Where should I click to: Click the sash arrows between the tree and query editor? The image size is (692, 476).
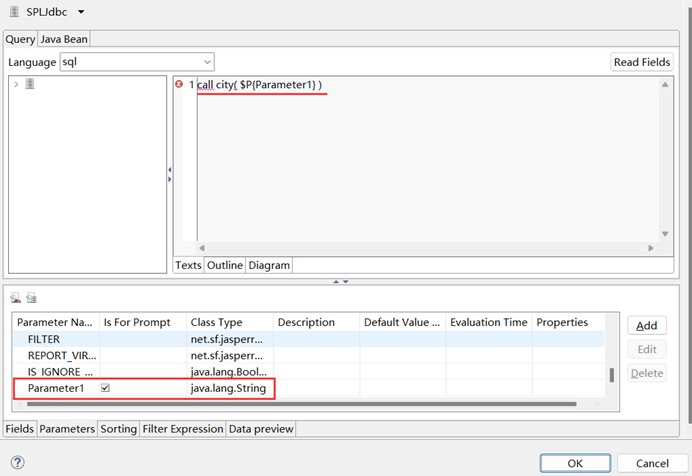point(169,173)
